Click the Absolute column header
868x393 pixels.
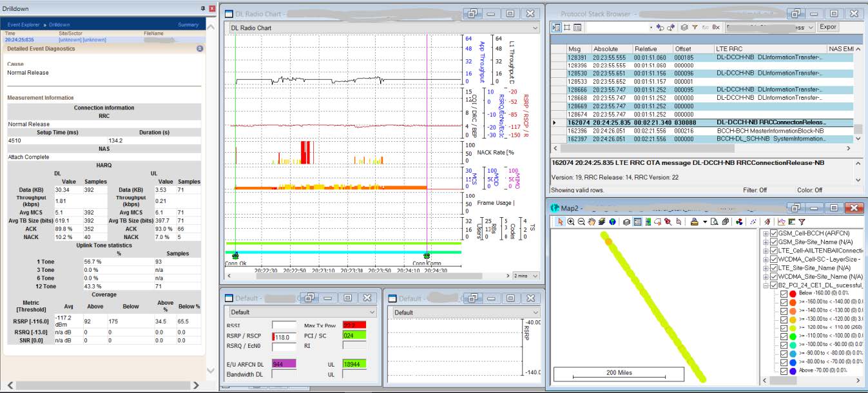point(611,49)
